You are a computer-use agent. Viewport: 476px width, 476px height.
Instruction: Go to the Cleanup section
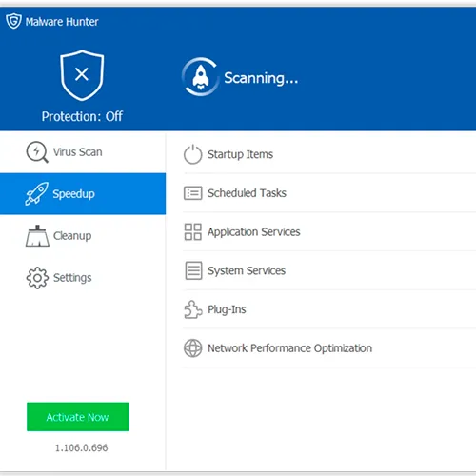(83, 236)
